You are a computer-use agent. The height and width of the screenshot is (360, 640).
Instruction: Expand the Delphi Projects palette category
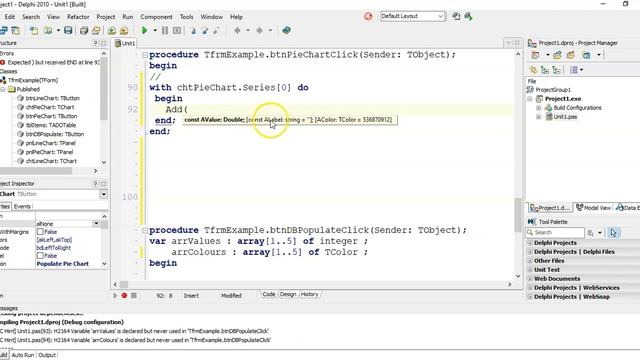coord(530,243)
